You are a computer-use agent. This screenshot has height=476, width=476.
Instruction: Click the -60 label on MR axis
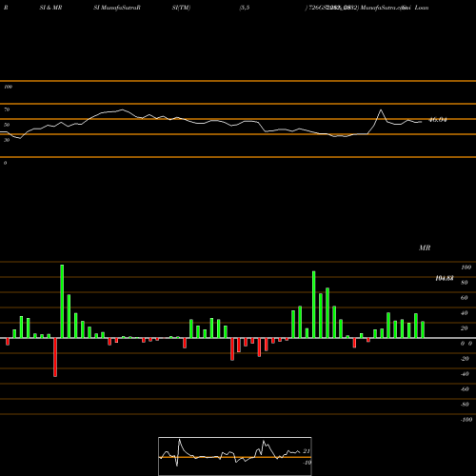[x=465, y=389]
